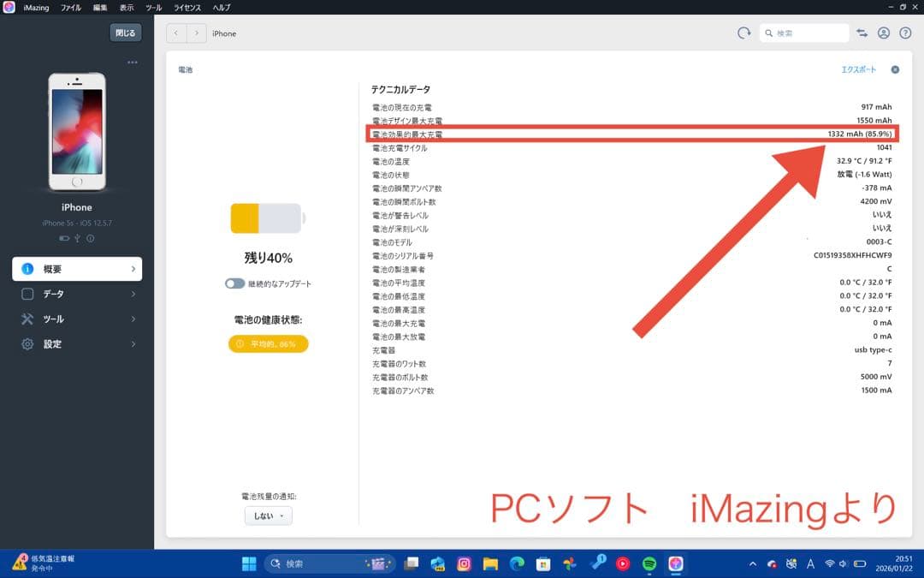Click the refresh icon near the search box
This screenshot has width=924, height=578.
(743, 33)
